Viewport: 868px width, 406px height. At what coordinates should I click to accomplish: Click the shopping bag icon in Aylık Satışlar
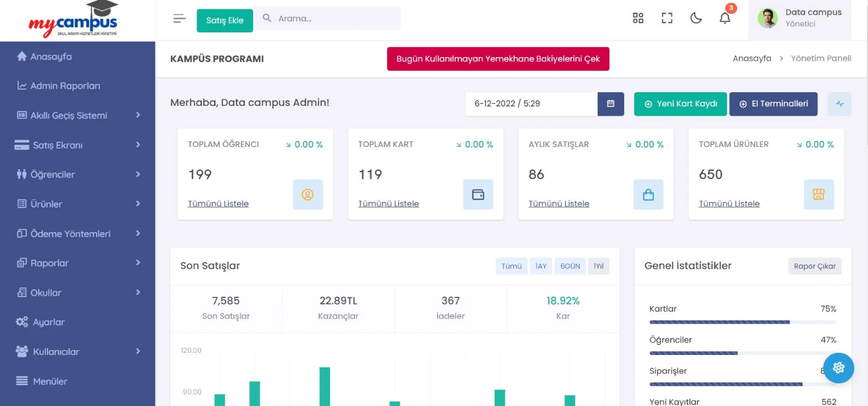click(x=648, y=194)
